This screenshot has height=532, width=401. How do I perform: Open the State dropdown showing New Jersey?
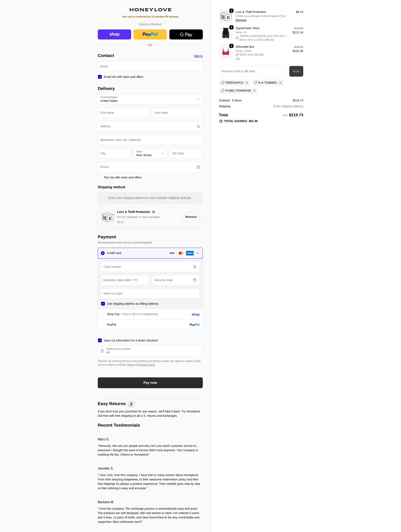point(150,153)
